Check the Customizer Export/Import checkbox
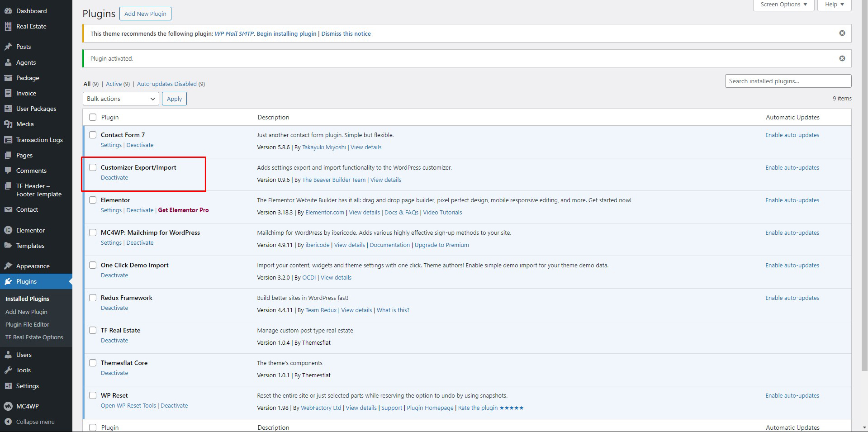Viewport: 868px width, 432px height. click(93, 167)
